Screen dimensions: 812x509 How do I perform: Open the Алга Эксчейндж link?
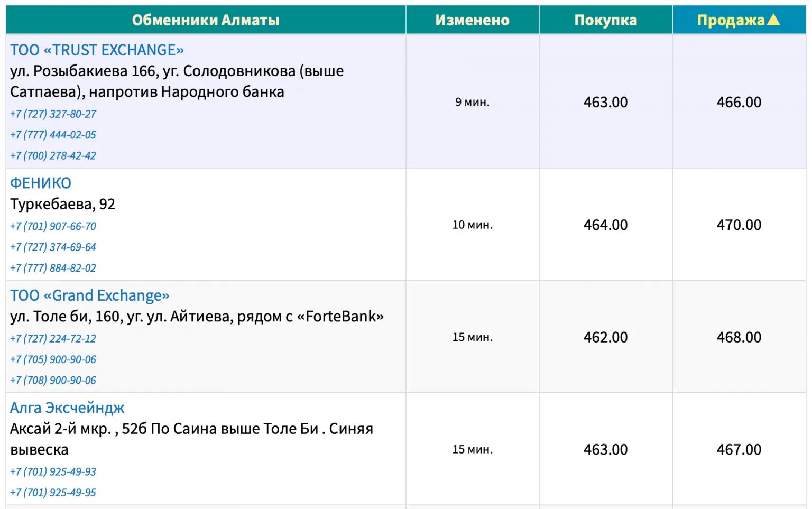(x=67, y=408)
